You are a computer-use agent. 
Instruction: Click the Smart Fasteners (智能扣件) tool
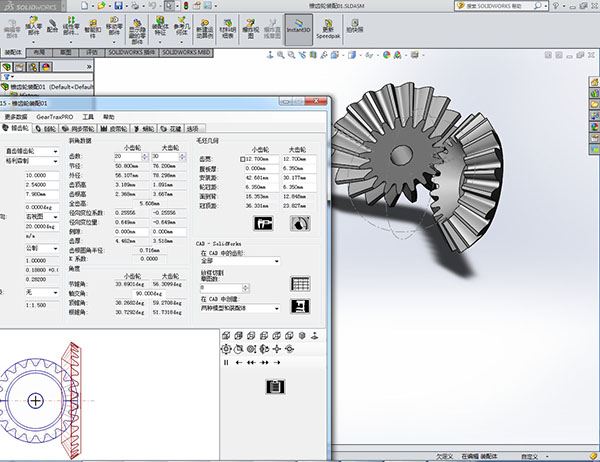[x=93, y=29]
